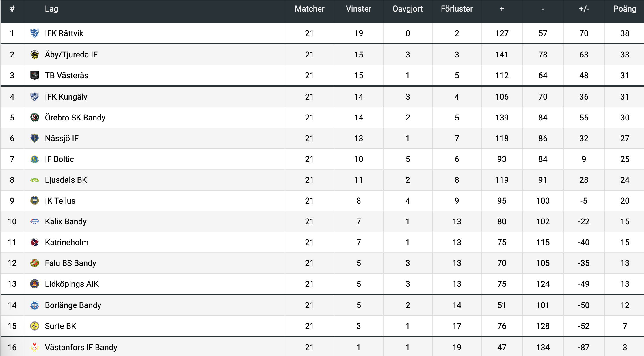The height and width of the screenshot is (356, 644).
Task: Click the Katrineholm club logo
Action: click(x=35, y=242)
